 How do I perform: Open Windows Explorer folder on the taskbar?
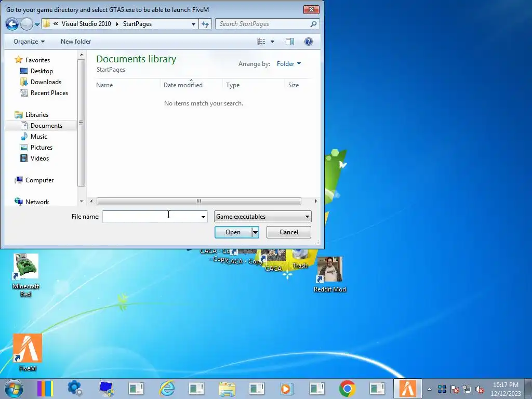(x=227, y=389)
